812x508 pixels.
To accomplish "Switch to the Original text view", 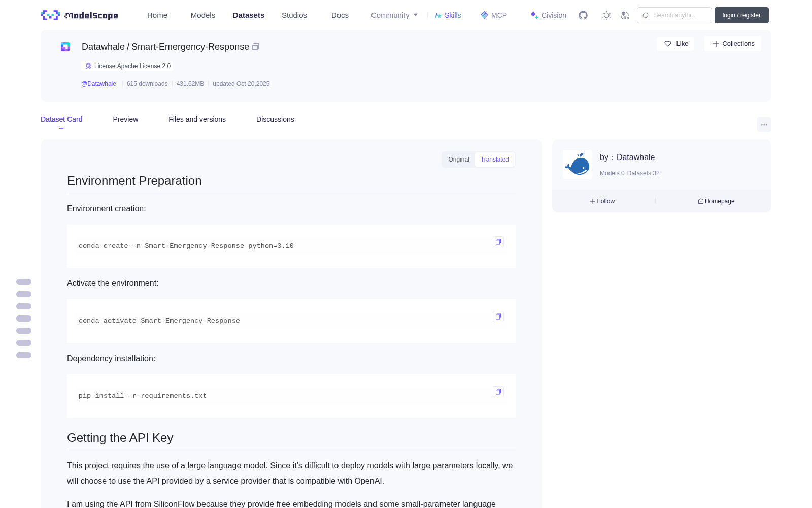I will 459,160.
